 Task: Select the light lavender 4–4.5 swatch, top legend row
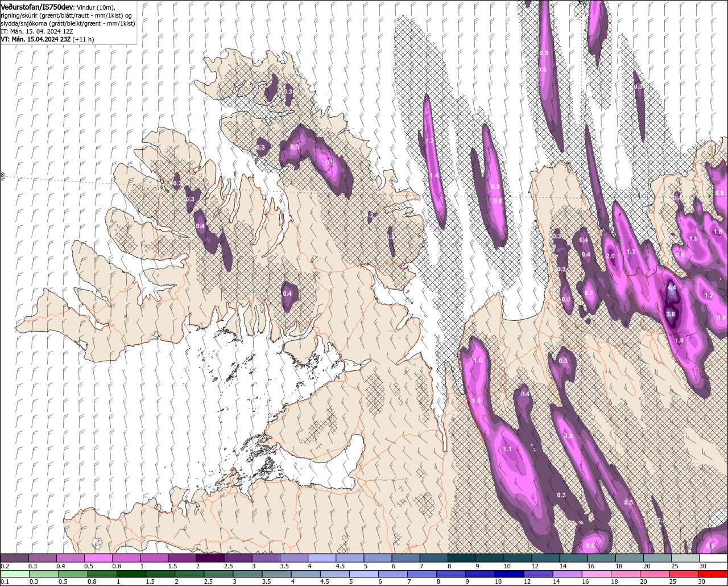click(x=322, y=558)
